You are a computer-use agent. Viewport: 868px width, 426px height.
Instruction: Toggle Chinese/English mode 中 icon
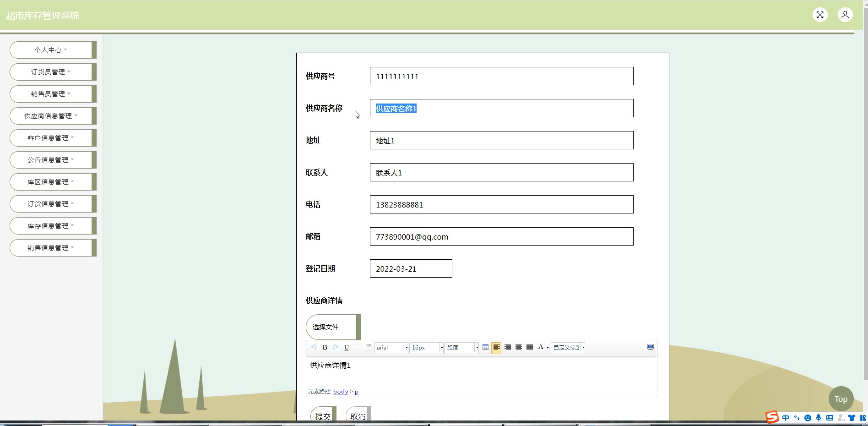click(786, 418)
